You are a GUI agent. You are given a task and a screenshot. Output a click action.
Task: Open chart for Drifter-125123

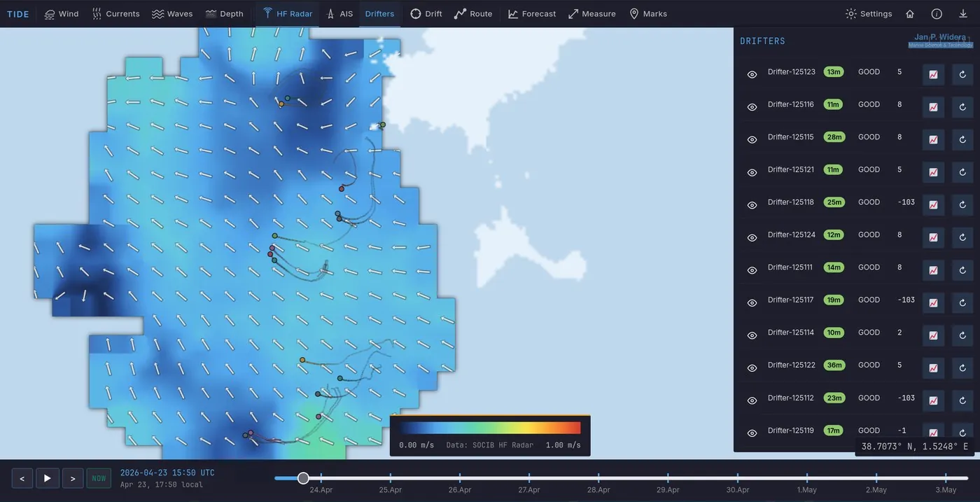click(933, 74)
